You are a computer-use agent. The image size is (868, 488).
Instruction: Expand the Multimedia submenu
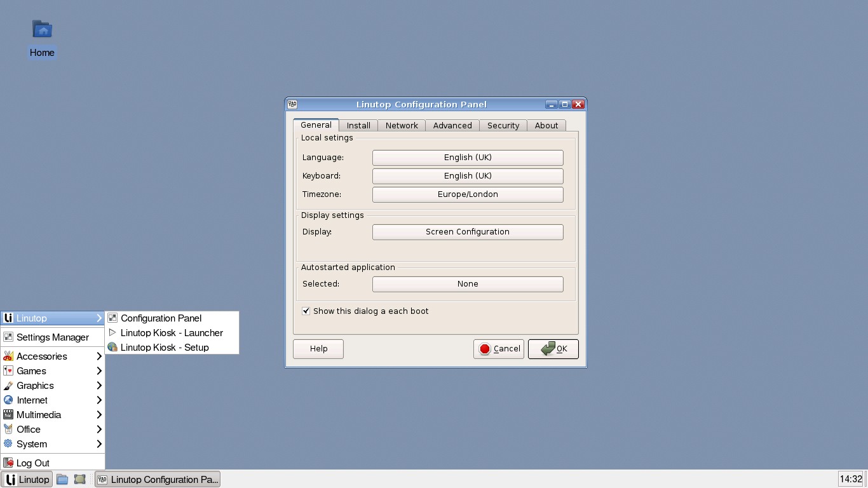click(x=52, y=415)
